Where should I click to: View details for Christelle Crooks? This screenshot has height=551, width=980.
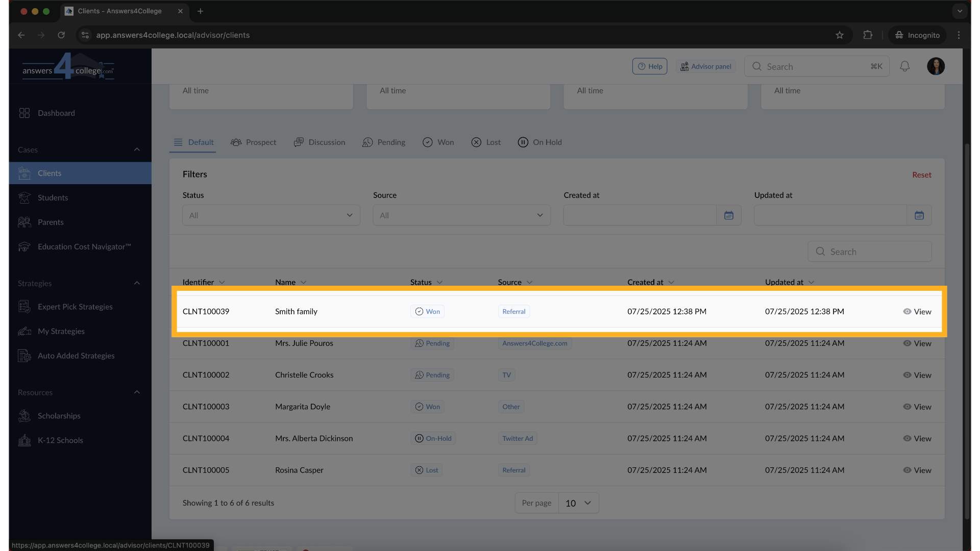[x=922, y=375]
